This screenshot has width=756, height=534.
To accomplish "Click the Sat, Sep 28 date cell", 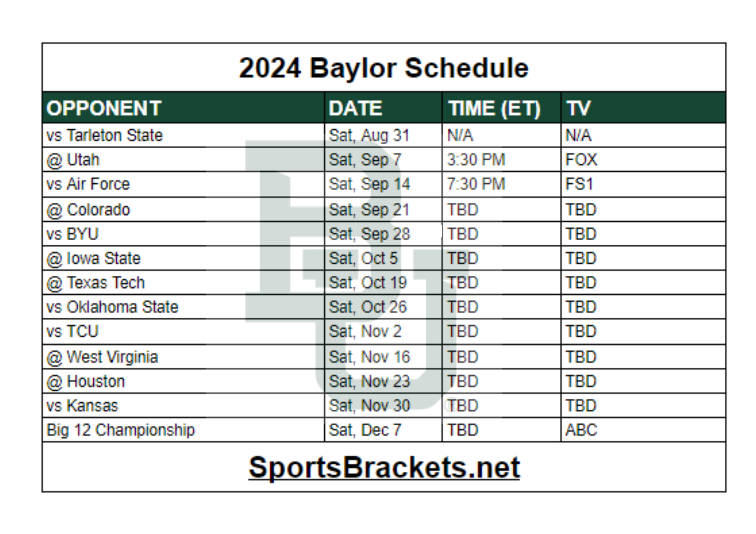I will pyautogui.click(x=369, y=234).
